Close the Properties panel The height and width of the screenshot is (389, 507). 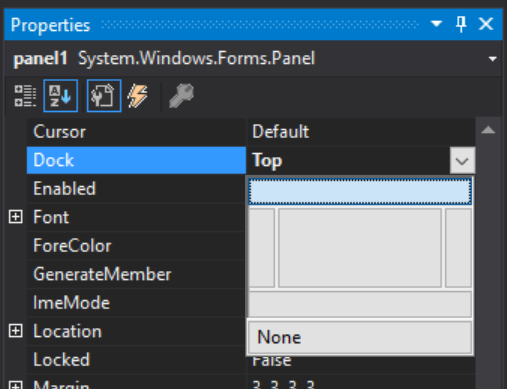[x=486, y=24]
